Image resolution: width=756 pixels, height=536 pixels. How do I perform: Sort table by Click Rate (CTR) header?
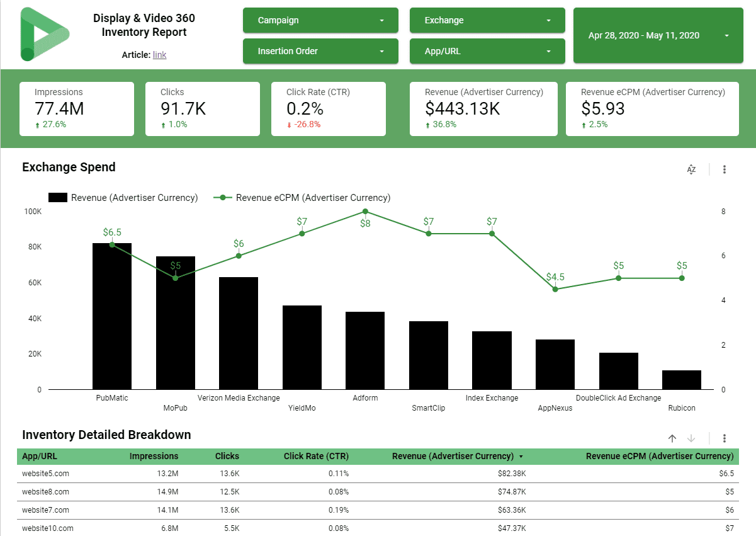[316, 456]
